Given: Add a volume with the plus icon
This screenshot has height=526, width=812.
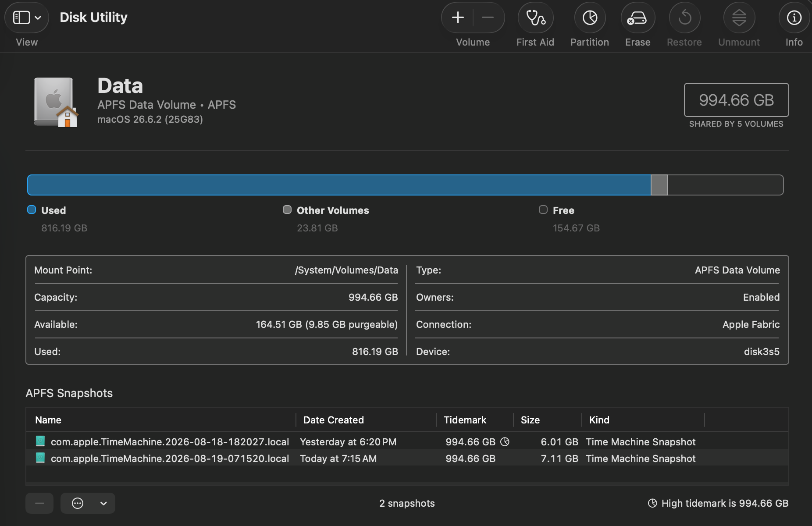Looking at the screenshot, I should (x=458, y=18).
